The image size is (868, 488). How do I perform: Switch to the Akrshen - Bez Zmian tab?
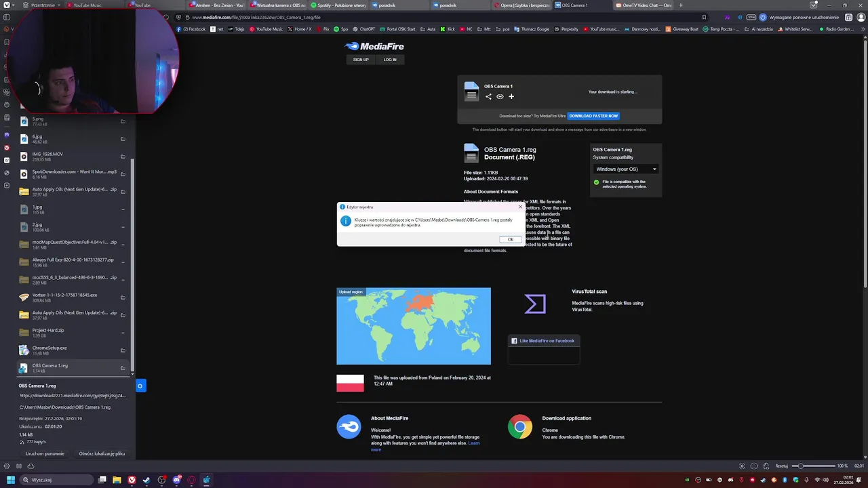(217, 5)
